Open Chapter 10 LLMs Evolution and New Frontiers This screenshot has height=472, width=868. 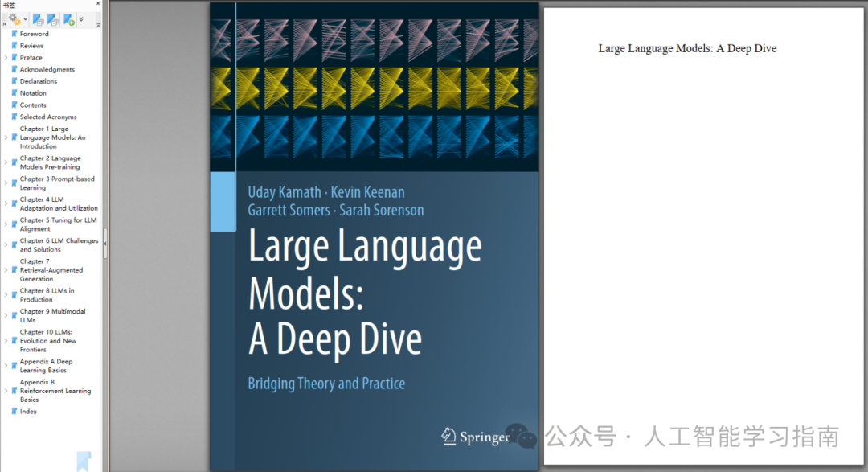pyautogui.click(x=48, y=341)
